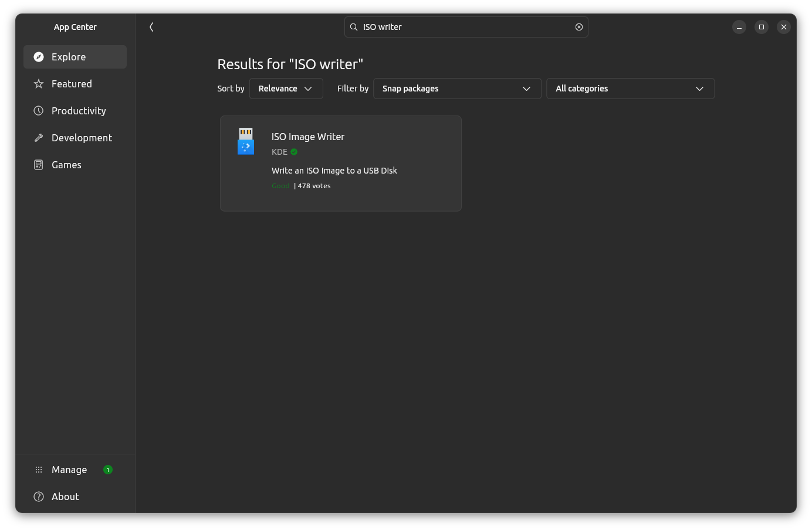Open the About page
The width and height of the screenshot is (812, 530).
pyautogui.click(x=75, y=497)
